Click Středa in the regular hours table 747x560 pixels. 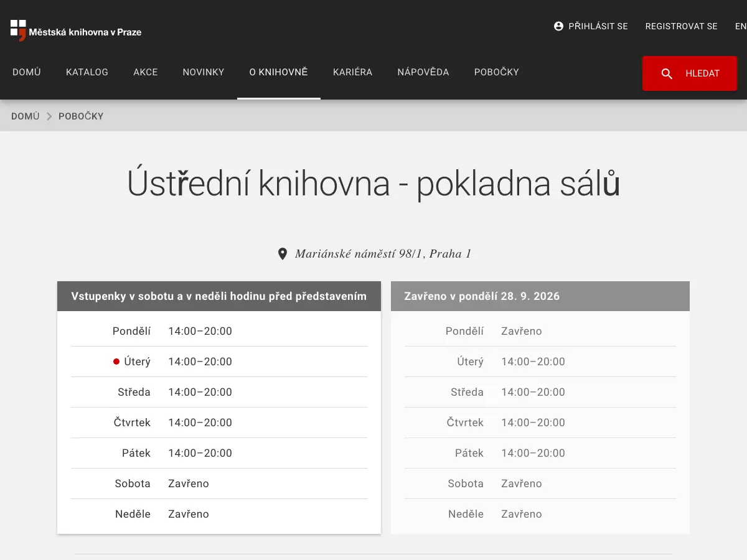point(134,392)
